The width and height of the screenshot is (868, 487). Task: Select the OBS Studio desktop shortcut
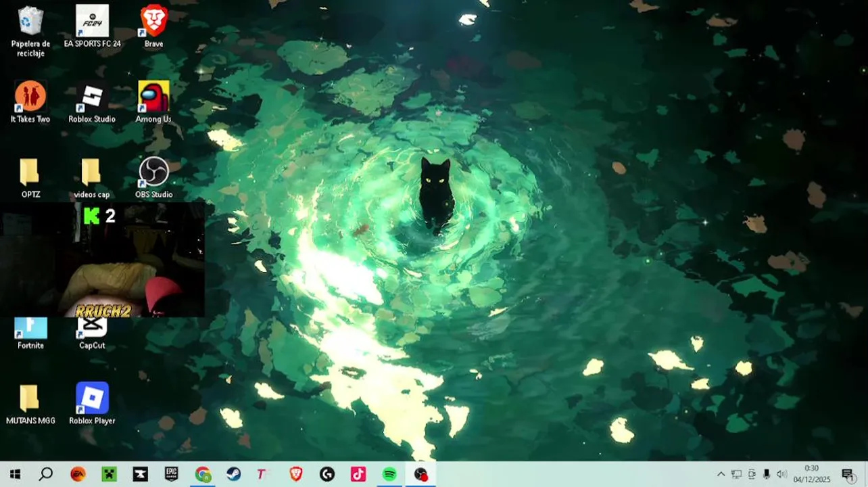tap(153, 178)
